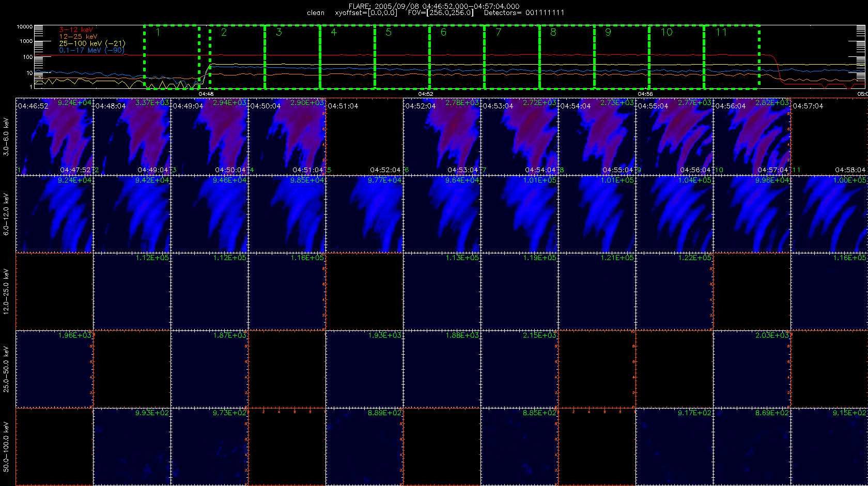Click the orange '12-25 keV' legend entry
The height and width of the screenshot is (486, 868).
click(78, 37)
